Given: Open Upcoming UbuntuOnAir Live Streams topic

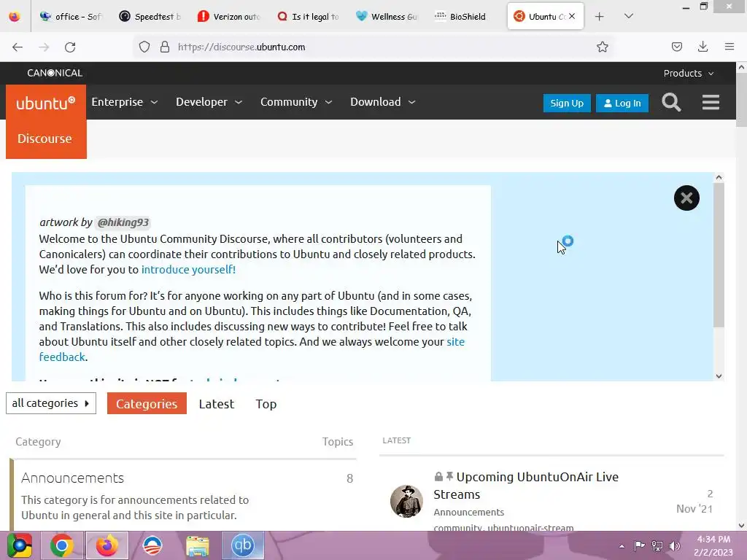Looking at the screenshot, I should (526, 485).
